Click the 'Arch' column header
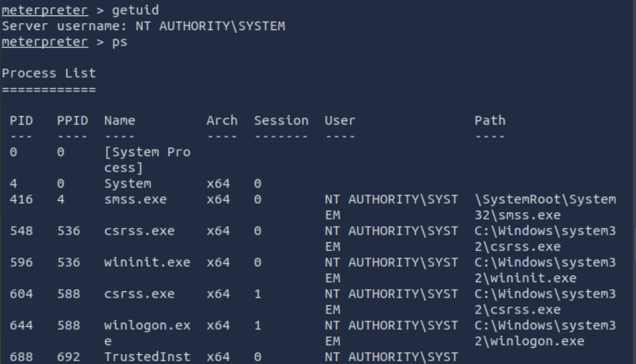The height and width of the screenshot is (364, 636). 222,120
